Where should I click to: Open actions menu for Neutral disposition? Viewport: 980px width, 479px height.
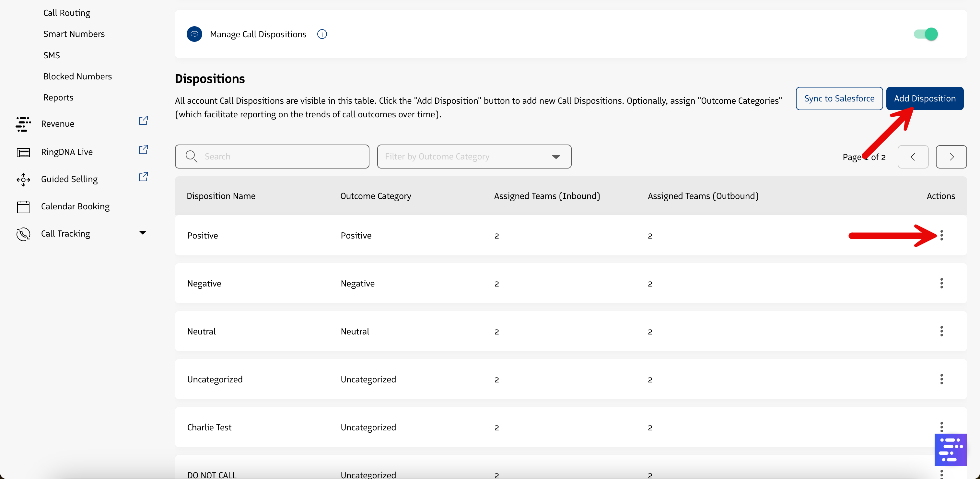click(x=941, y=332)
